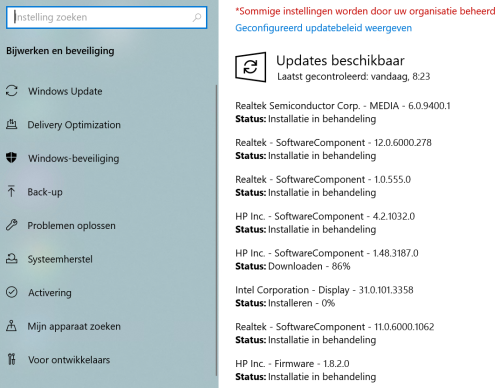Click the Updates beschikbaar title
The width and height of the screenshot is (500, 388).
click(340, 61)
